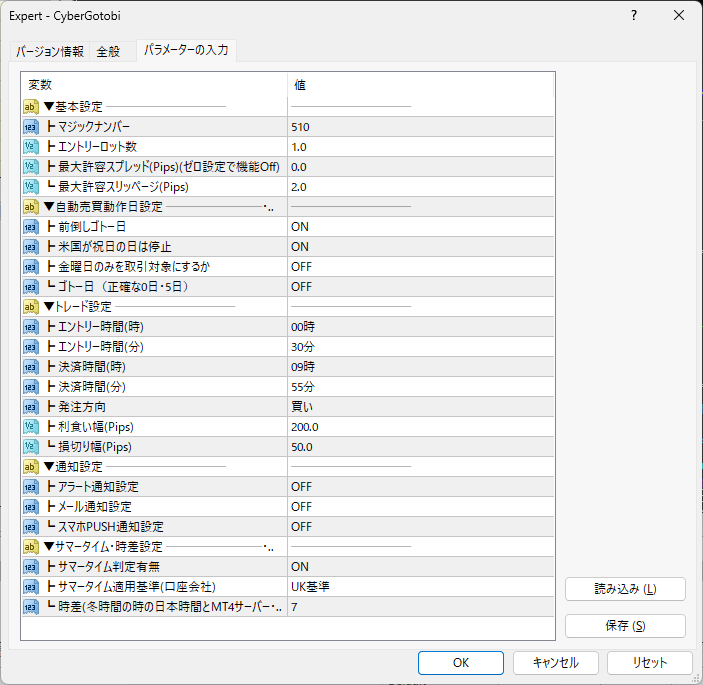Edit the 時差 value 7

(421, 607)
